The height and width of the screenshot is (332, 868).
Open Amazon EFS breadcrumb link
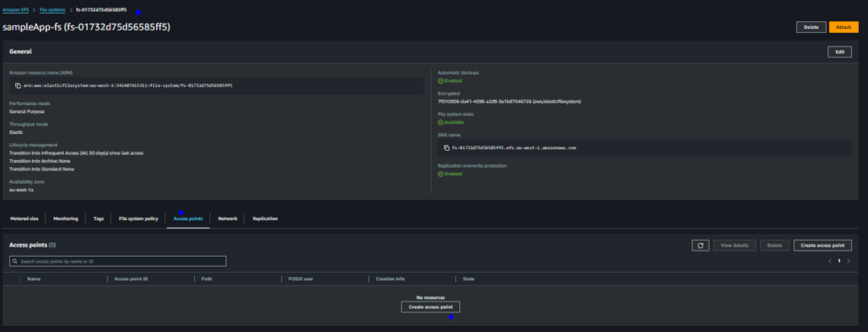(15, 10)
